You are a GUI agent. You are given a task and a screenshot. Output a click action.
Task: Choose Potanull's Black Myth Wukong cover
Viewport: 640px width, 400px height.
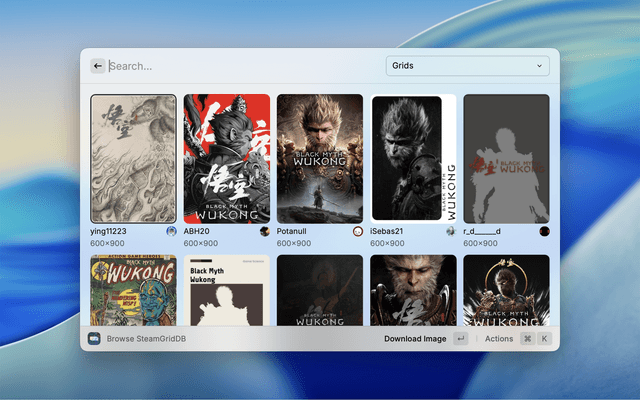[320, 159]
